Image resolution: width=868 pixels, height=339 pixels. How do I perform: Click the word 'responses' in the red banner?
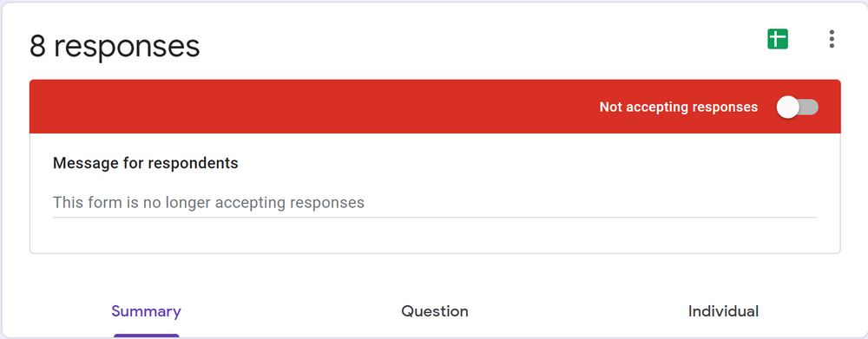725,108
